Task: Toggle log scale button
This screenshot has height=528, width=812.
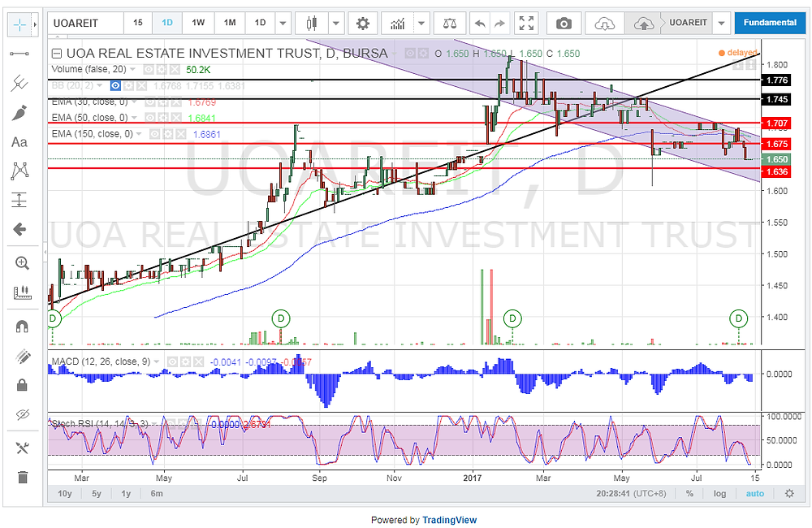Action: [719, 493]
